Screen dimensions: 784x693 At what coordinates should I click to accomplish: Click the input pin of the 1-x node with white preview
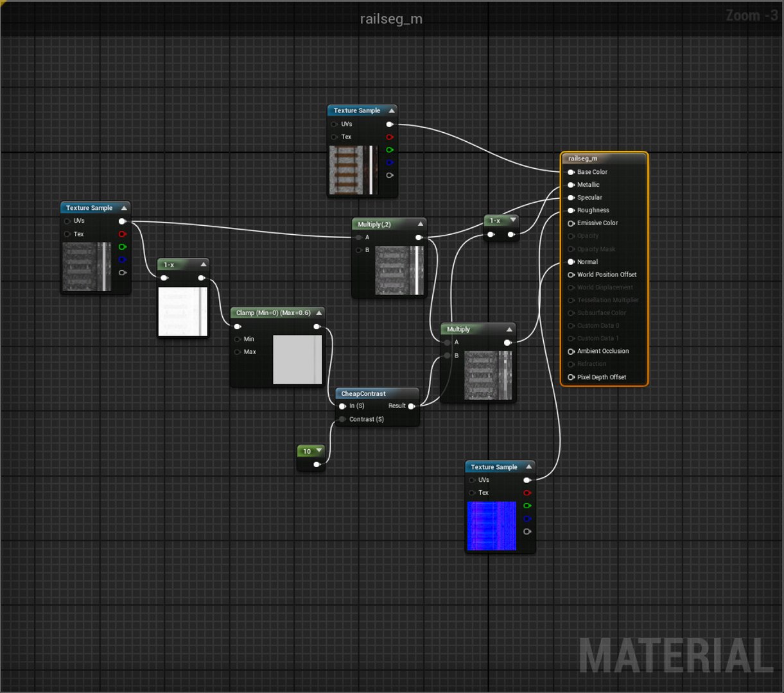tap(164, 278)
